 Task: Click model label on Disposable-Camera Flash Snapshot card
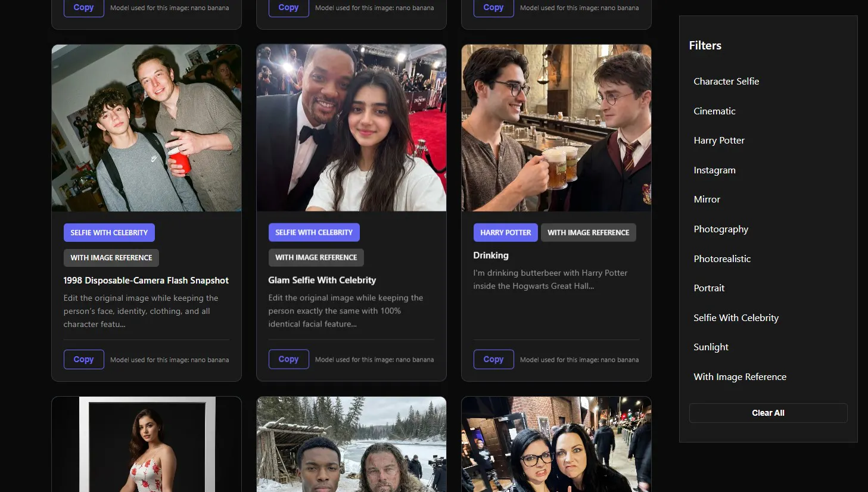(170, 360)
